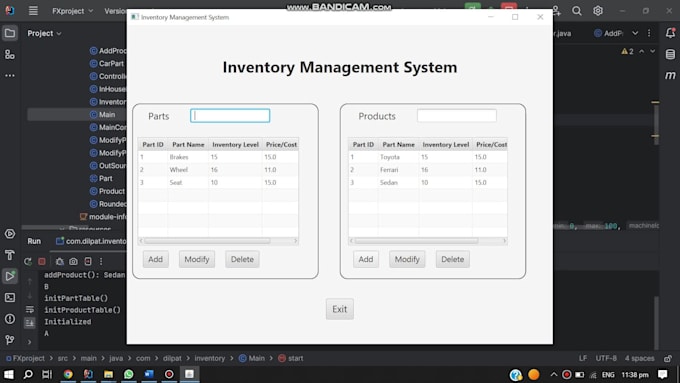Open the Terminal tool window icon
680x383 pixels.
[10, 298]
